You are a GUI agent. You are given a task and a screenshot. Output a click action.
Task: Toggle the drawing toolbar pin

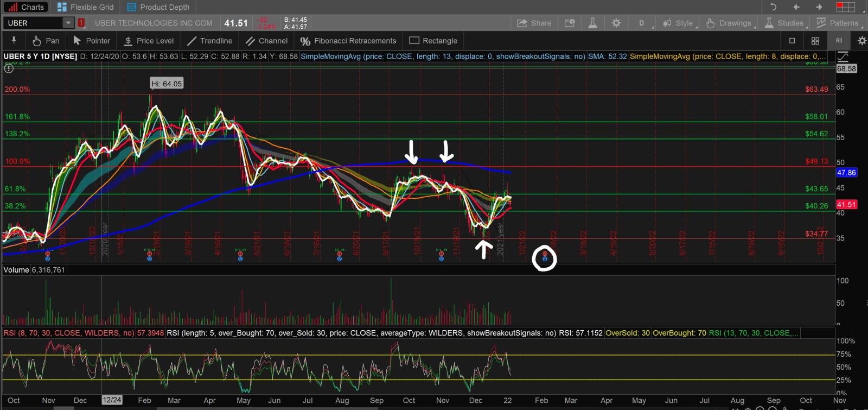click(14, 41)
